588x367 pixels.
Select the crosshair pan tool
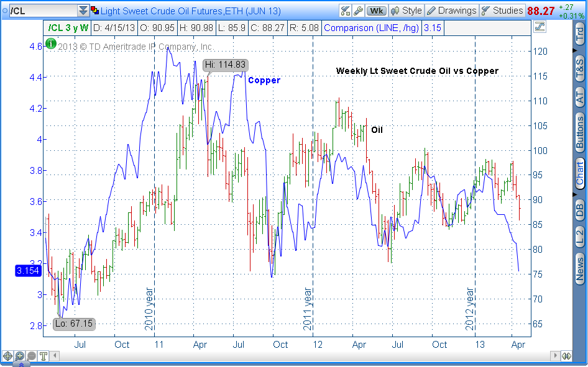(7, 356)
